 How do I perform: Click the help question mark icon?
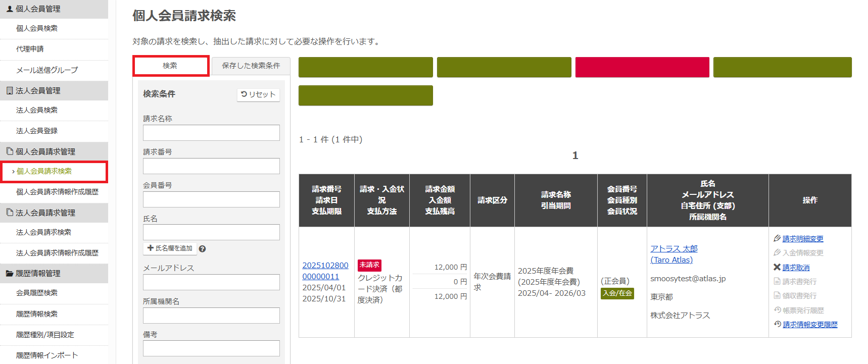(202, 249)
